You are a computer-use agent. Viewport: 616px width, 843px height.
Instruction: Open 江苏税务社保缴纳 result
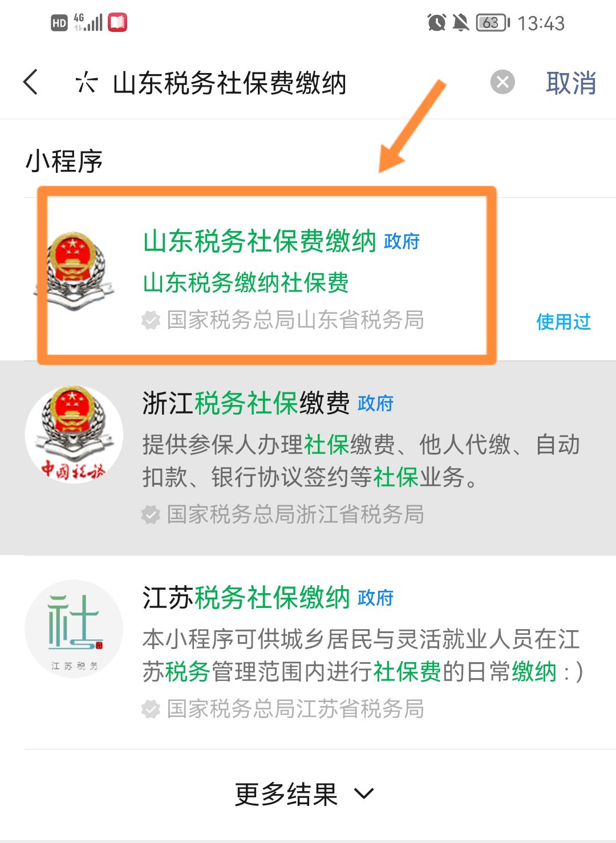(308, 652)
